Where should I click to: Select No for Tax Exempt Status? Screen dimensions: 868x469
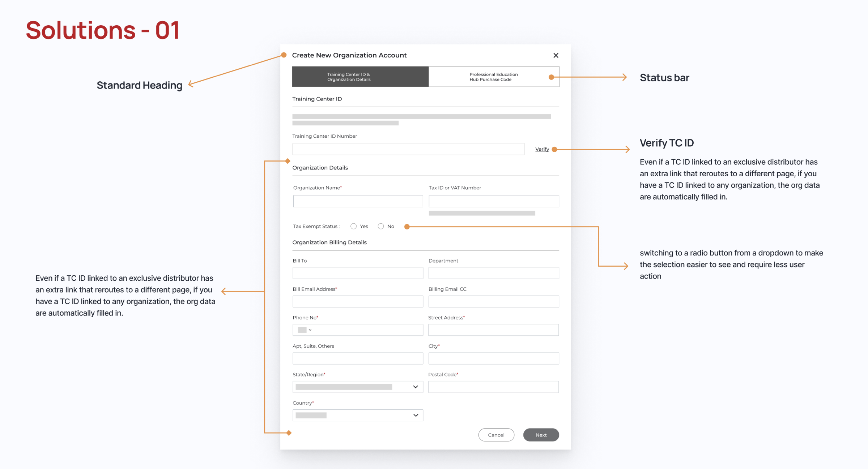[x=380, y=226]
